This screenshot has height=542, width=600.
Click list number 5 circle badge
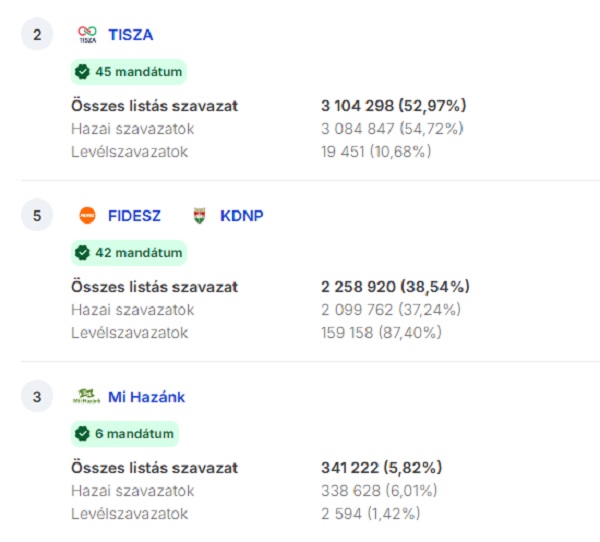(37, 215)
